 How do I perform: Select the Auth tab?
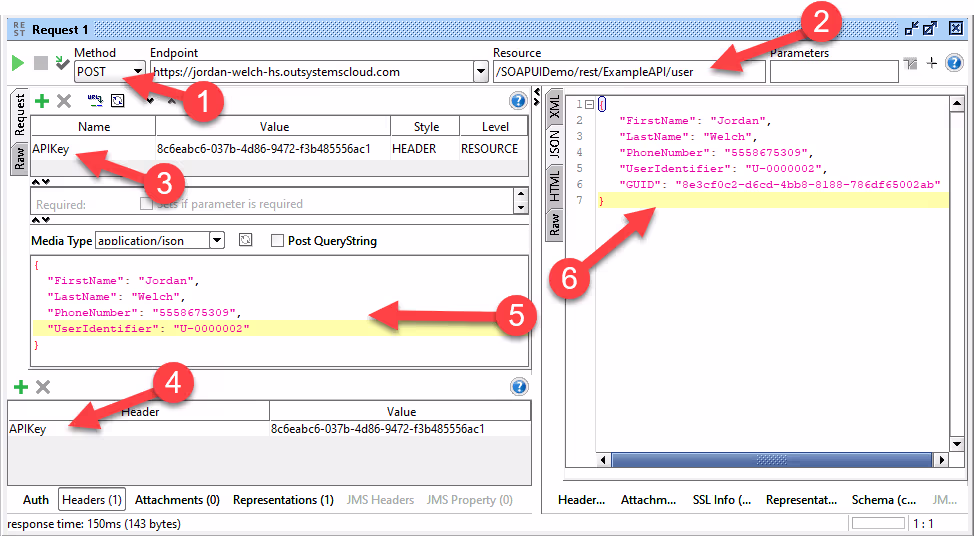[x=35, y=499]
